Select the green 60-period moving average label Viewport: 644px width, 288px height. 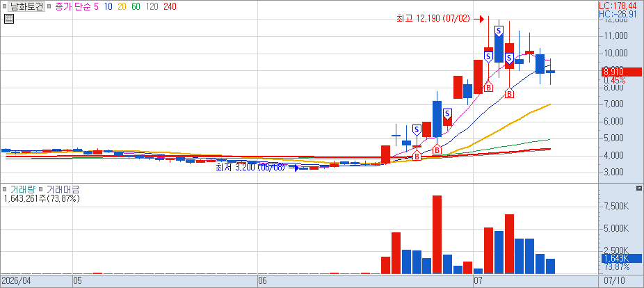pos(136,6)
